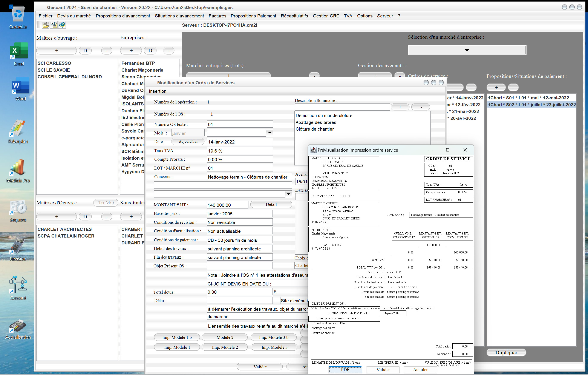Click the Détail button beside Montant
This screenshot has height=375, width=588.
click(271, 204)
